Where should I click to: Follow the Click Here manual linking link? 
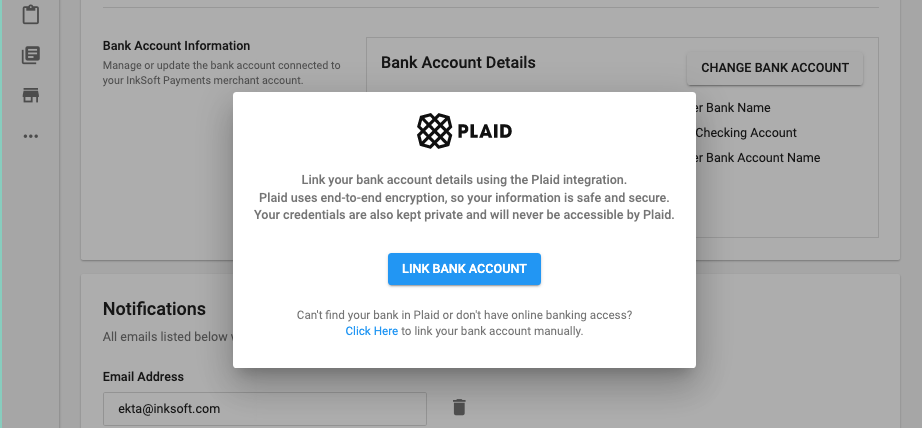371,331
